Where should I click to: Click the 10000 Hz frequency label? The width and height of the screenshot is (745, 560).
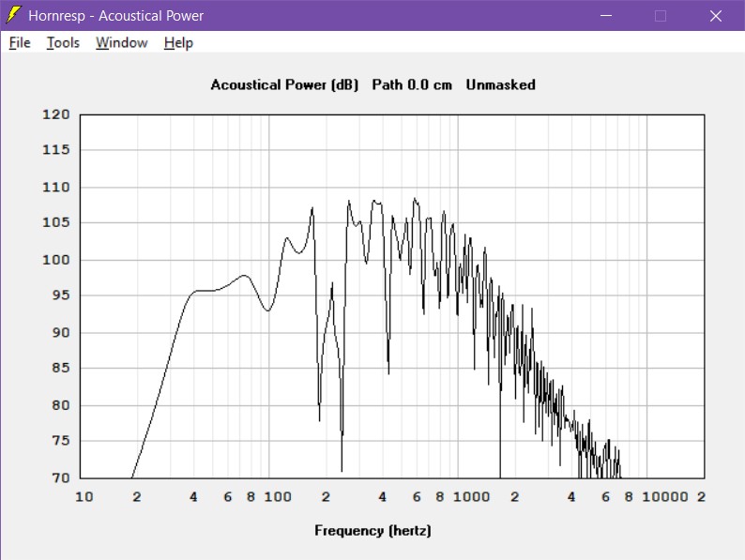click(665, 497)
